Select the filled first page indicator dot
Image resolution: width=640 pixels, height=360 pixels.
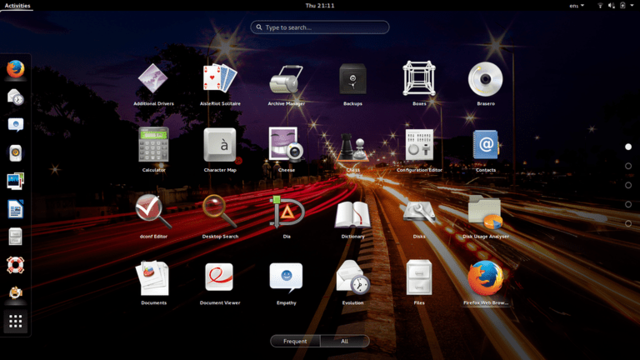(628, 147)
